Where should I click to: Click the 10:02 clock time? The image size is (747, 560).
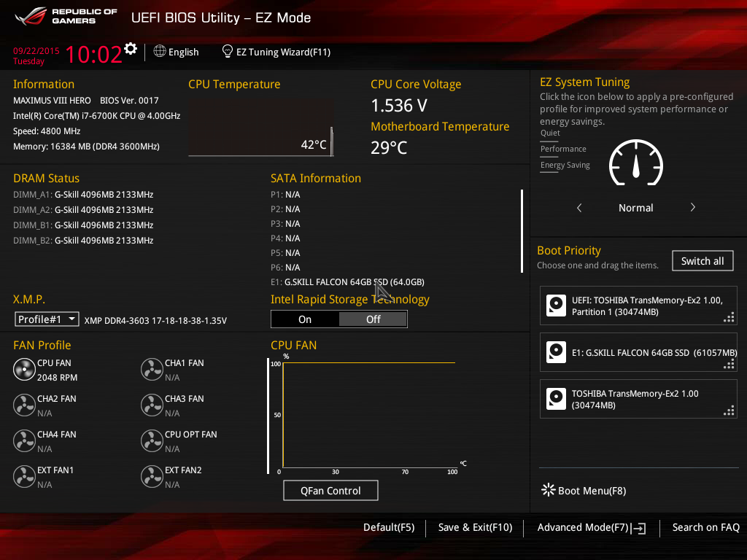coord(94,54)
